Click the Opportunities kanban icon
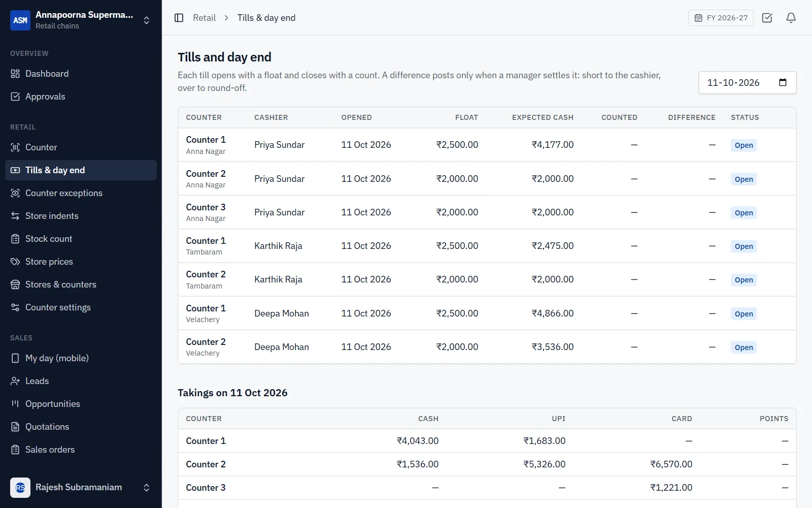Image resolution: width=812 pixels, height=508 pixels. pos(15,404)
